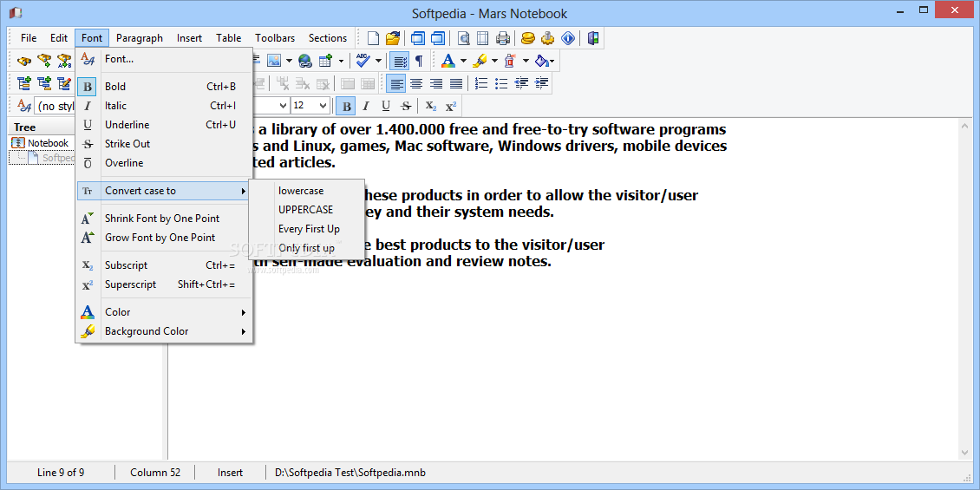Select Overline in Font menu
This screenshot has height=490, width=980.
point(164,163)
